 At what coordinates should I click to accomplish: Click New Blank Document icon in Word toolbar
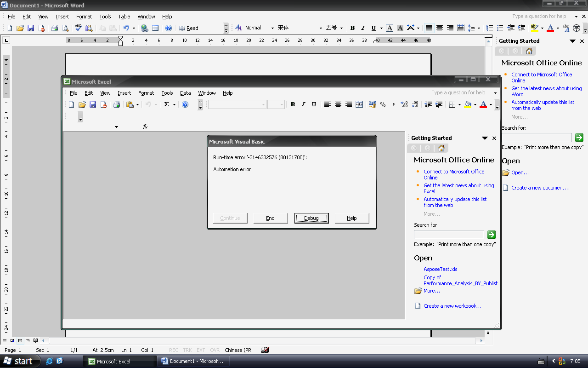click(9, 28)
